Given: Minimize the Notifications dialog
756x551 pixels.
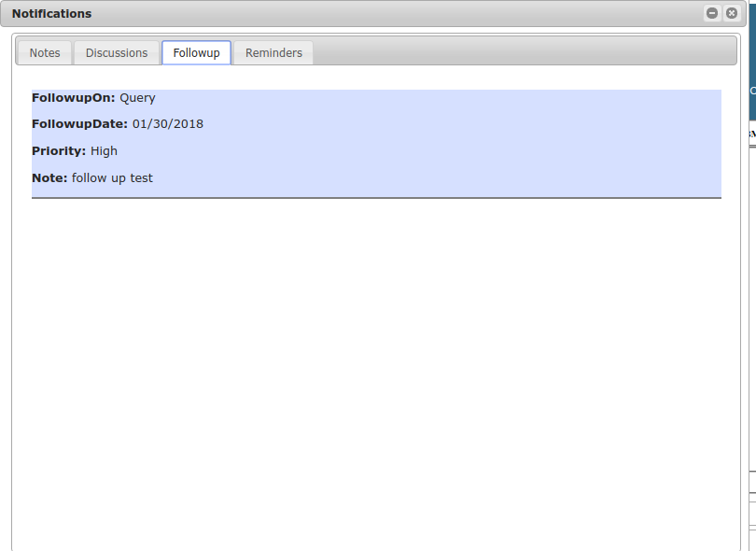Looking at the screenshot, I should click(712, 13).
